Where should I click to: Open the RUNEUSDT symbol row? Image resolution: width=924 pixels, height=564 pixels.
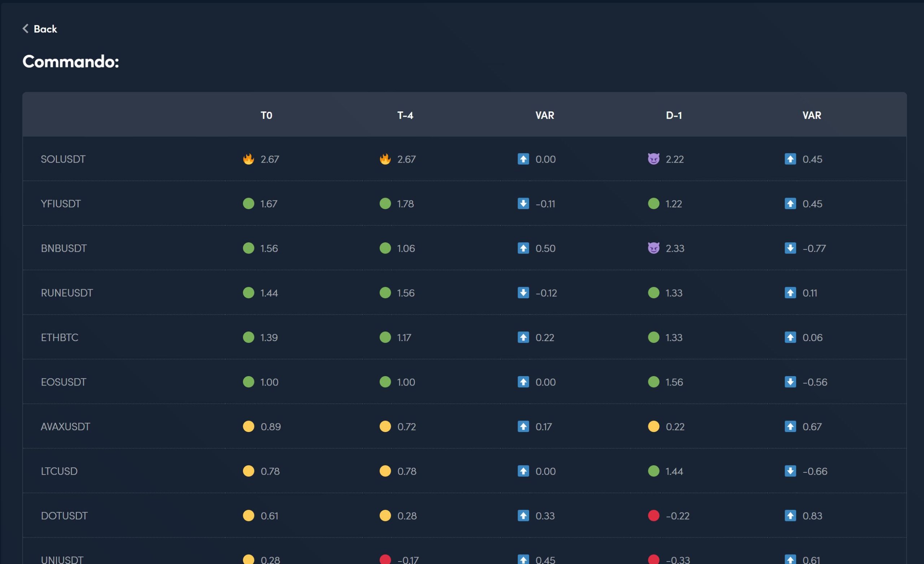[x=67, y=293]
